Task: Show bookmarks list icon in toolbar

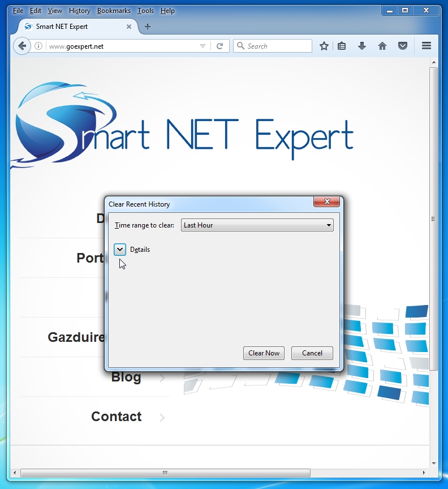Action: [342, 46]
